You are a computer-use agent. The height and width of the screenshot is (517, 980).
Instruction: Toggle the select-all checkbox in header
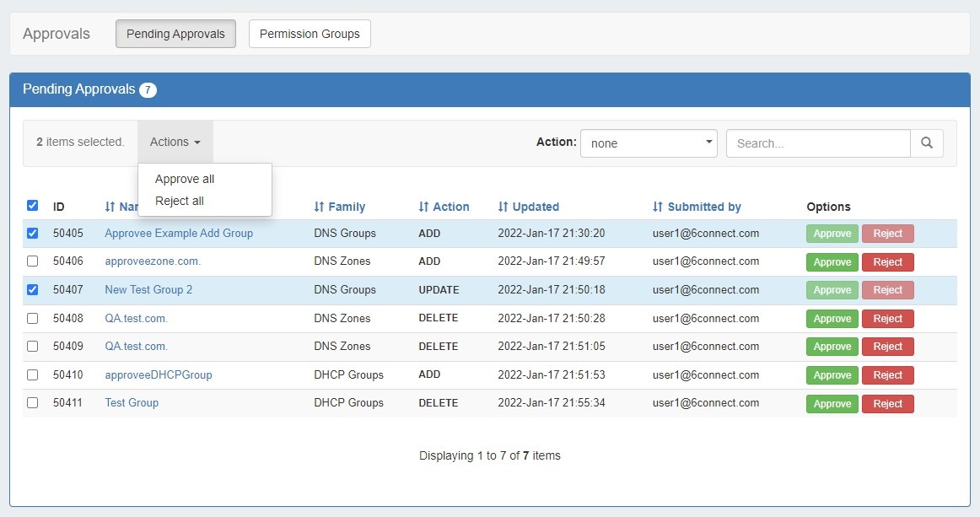32,205
